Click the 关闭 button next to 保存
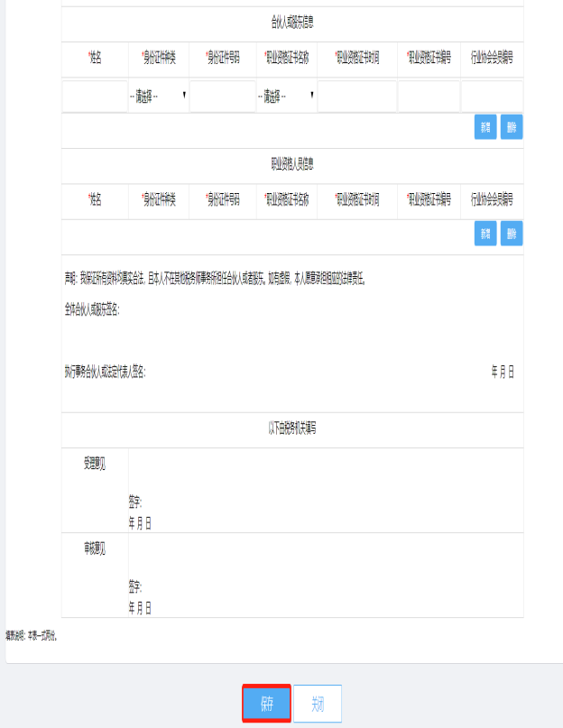This screenshot has width=563, height=728. point(318,704)
